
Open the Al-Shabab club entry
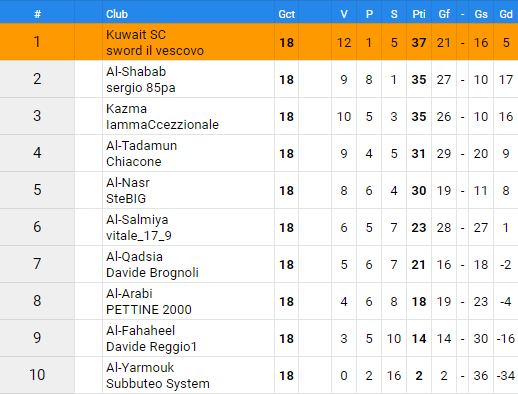click(x=136, y=72)
